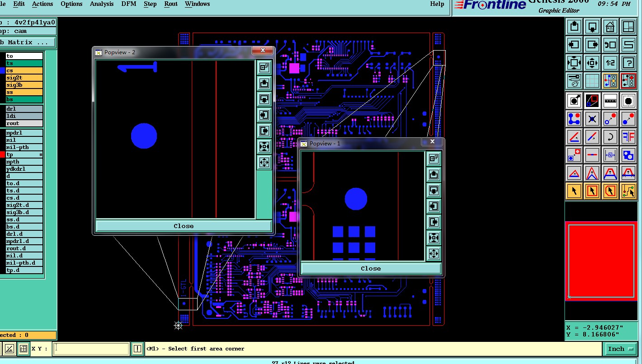Viewport: 642px width, 364px height.
Task: Toggle display box of layer mil
Action: [2, 140]
